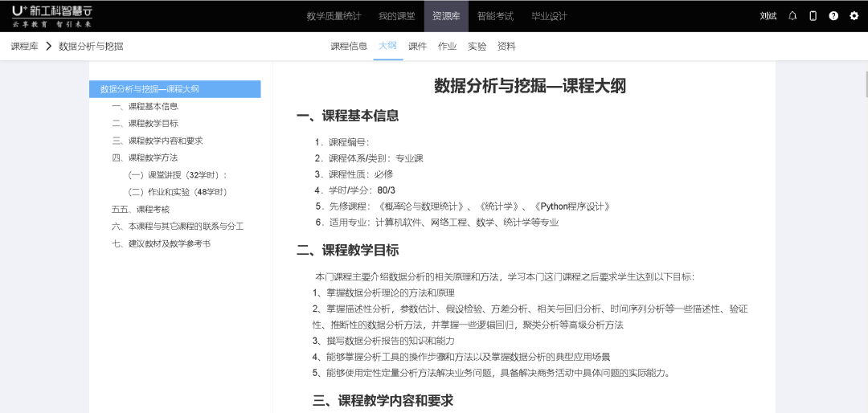The image size is (868, 413).
Task: Switch to the 资料 tab
Action: coord(506,47)
